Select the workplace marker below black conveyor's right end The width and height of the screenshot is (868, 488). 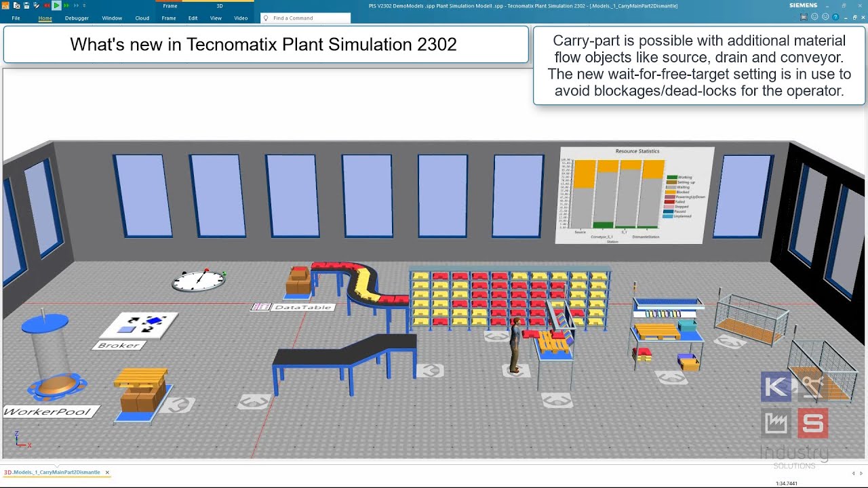(429, 371)
